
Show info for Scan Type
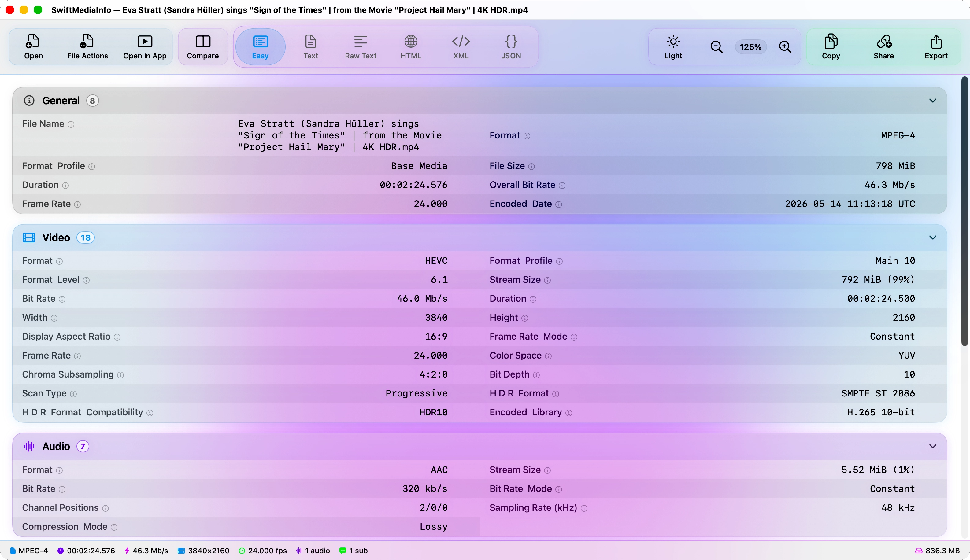[x=73, y=394]
